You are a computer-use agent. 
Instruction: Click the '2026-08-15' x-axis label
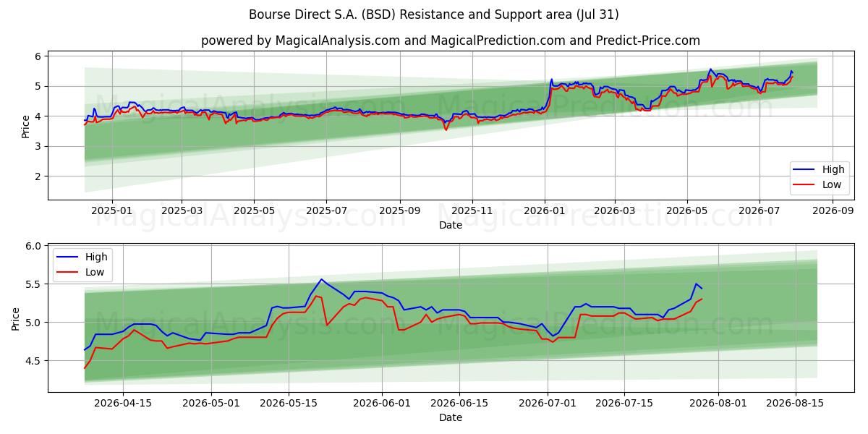[x=796, y=403]
